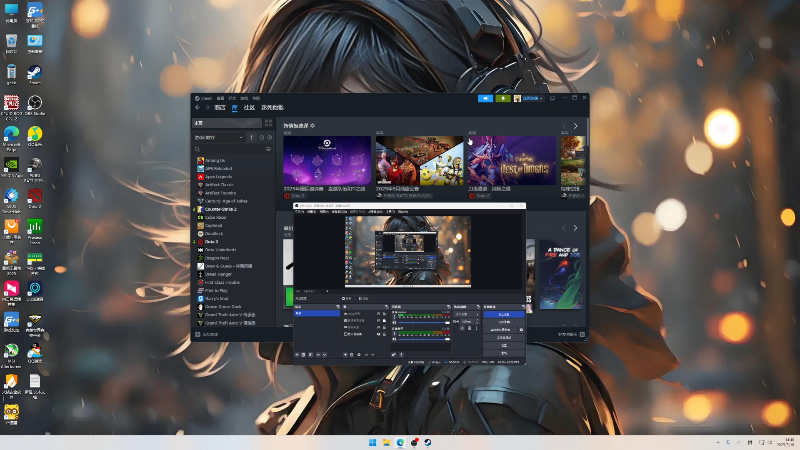This screenshot has width=800, height=450.
Task: Open the Community tab in Steam
Action: pyautogui.click(x=249, y=108)
